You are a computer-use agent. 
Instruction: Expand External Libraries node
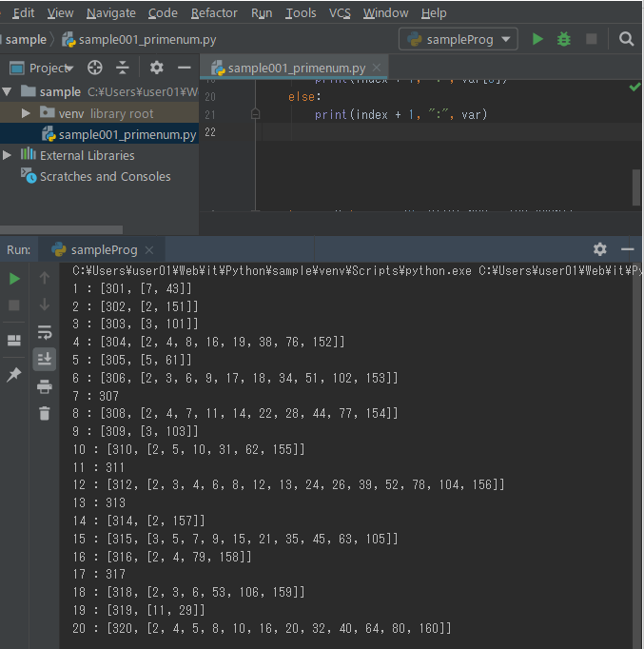pos(8,155)
